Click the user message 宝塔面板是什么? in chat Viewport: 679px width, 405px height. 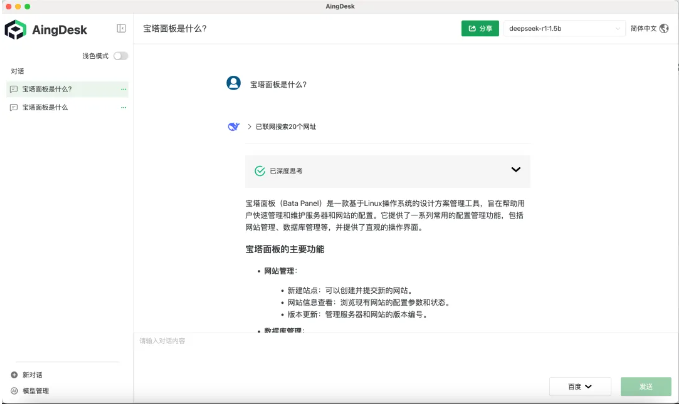coord(278,84)
